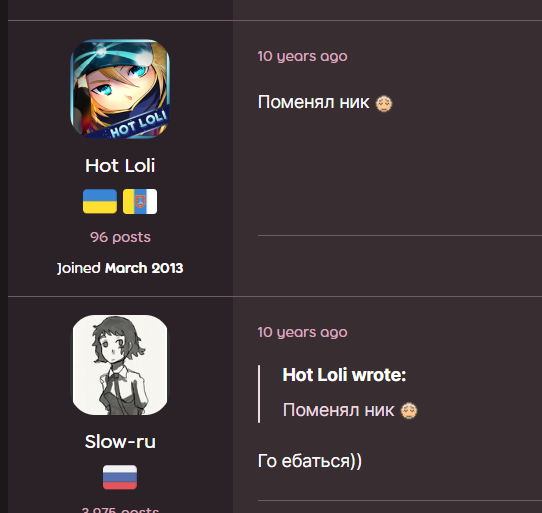Click Slow-ru's reply text below the quote

coord(310,461)
